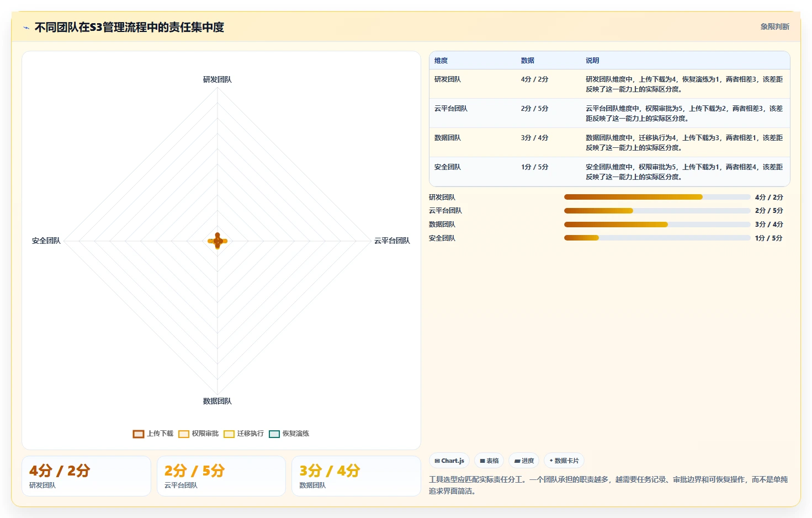Click the 云平台团队 progress bar
Viewport: 812px width, 518px height.
[657, 211]
